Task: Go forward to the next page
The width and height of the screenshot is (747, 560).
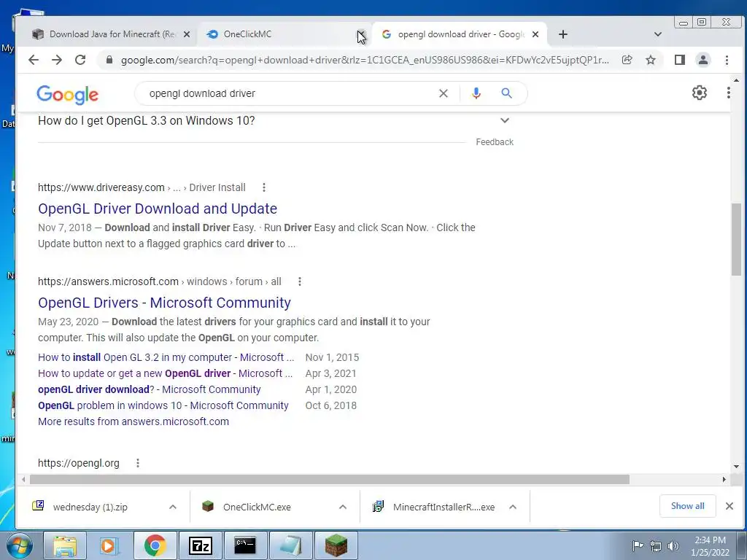Action: (x=57, y=60)
